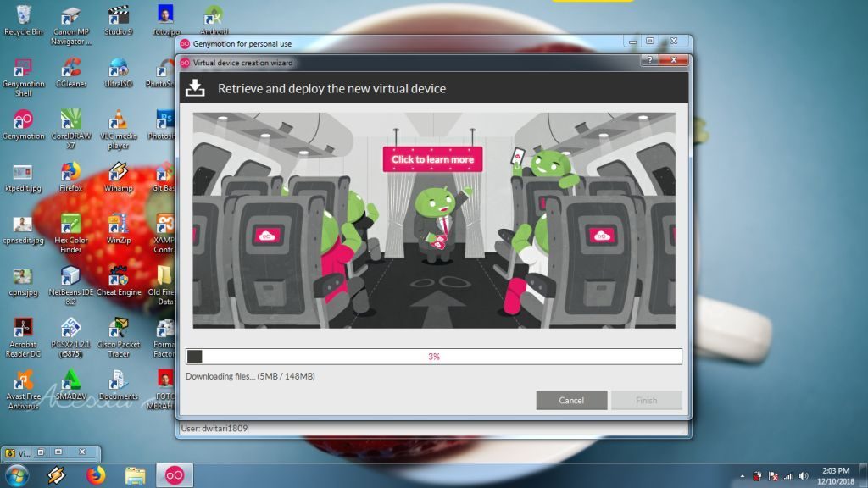
Task: Cancel the virtual device download
Action: click(571, 400)
